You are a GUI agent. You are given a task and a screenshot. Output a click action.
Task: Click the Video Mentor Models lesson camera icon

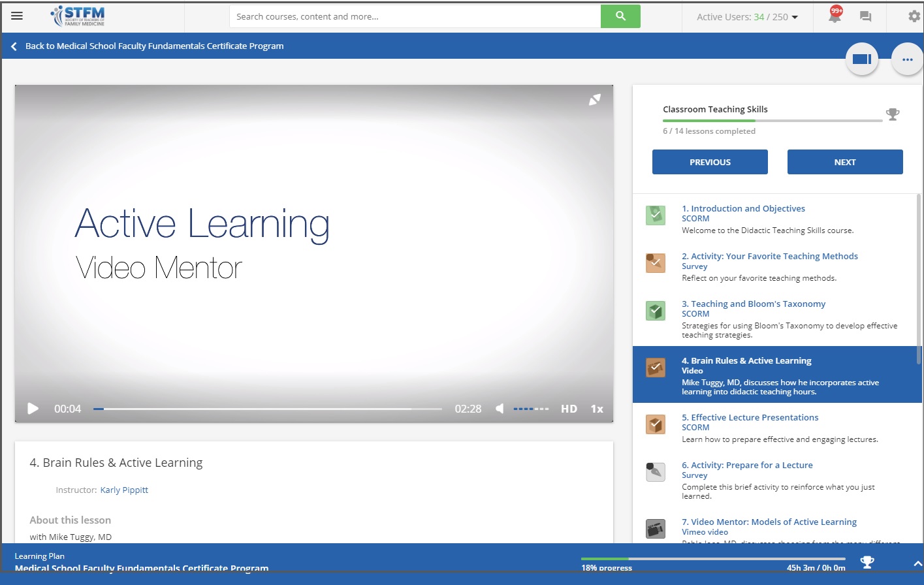pos(656,528)
